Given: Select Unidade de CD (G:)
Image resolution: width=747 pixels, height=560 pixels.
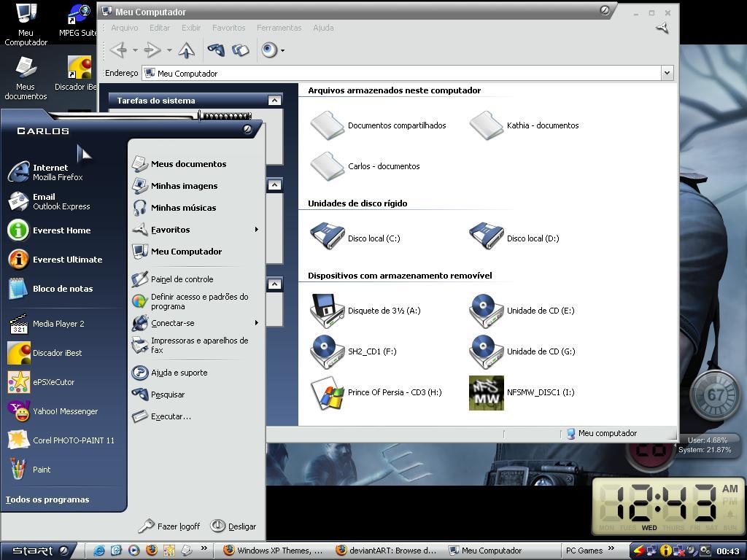Looking at the screenshot, I should pos(522,351).
